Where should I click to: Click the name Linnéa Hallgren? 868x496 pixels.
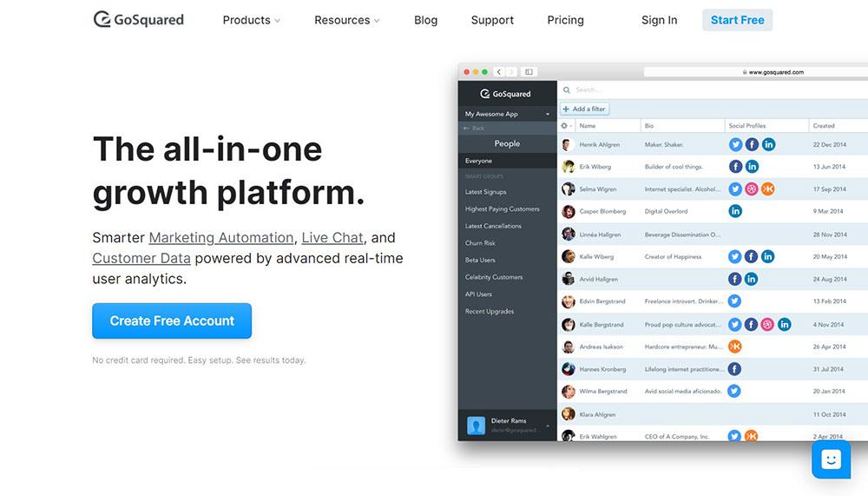(x=600, y=235)
